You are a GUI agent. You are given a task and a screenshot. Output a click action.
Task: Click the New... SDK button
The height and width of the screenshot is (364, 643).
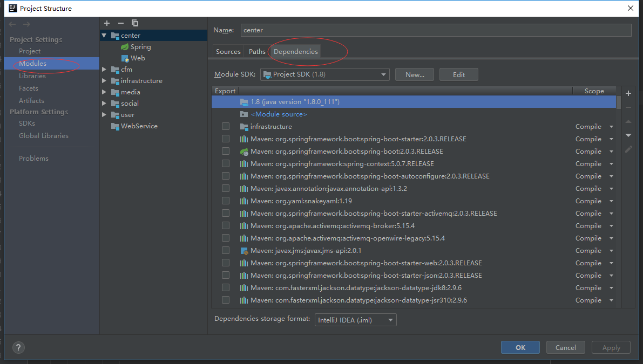coord(415,74)
